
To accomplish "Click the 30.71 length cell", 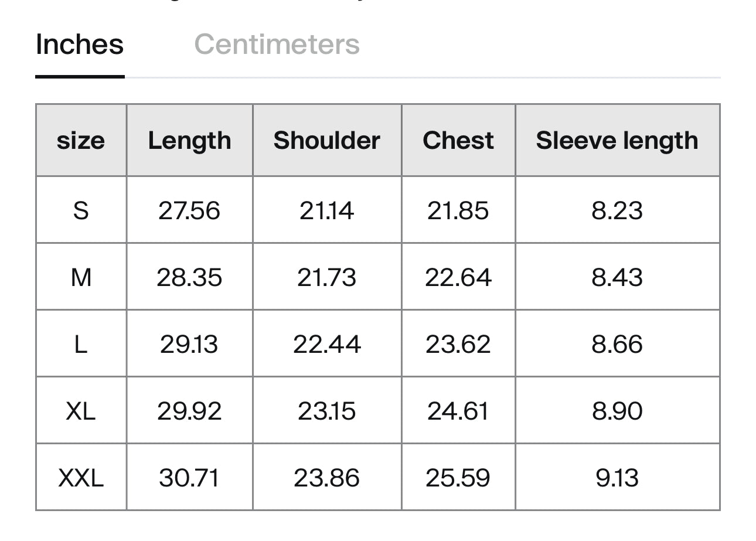I will 189,478.
